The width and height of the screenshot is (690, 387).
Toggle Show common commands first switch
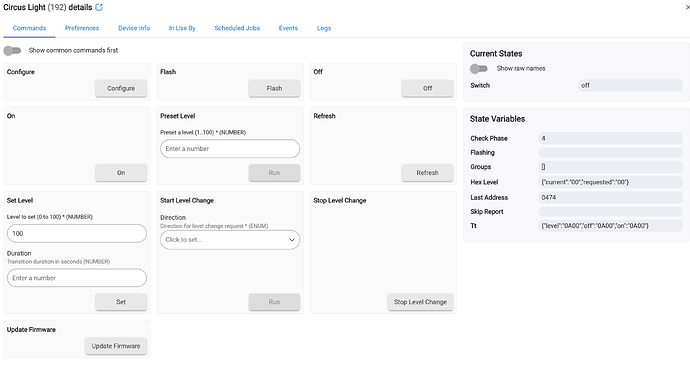(12, 51)
